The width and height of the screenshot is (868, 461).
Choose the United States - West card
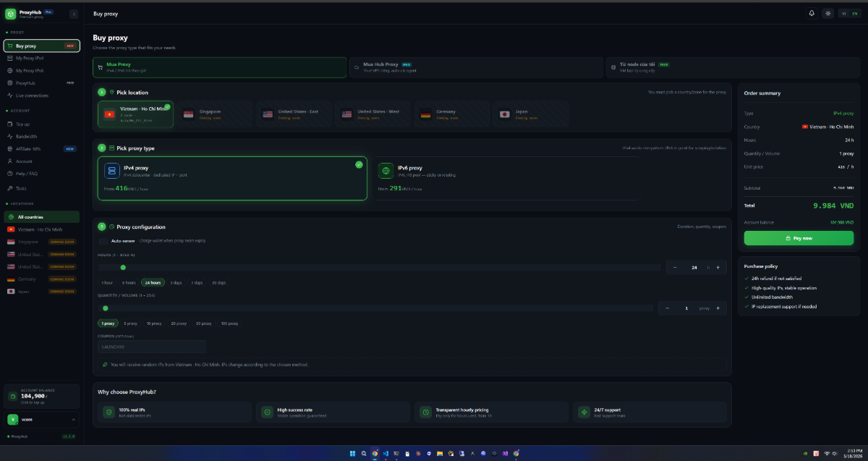373,114
